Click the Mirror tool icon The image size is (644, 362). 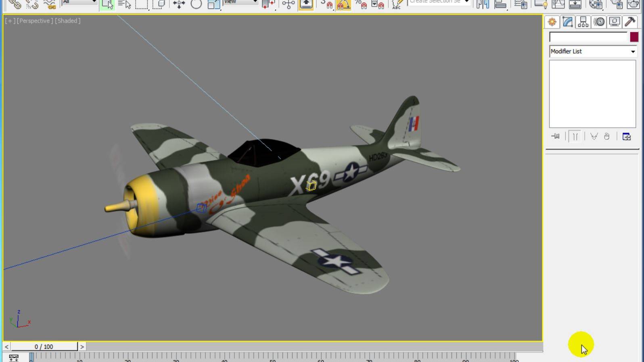pos(483,4)
